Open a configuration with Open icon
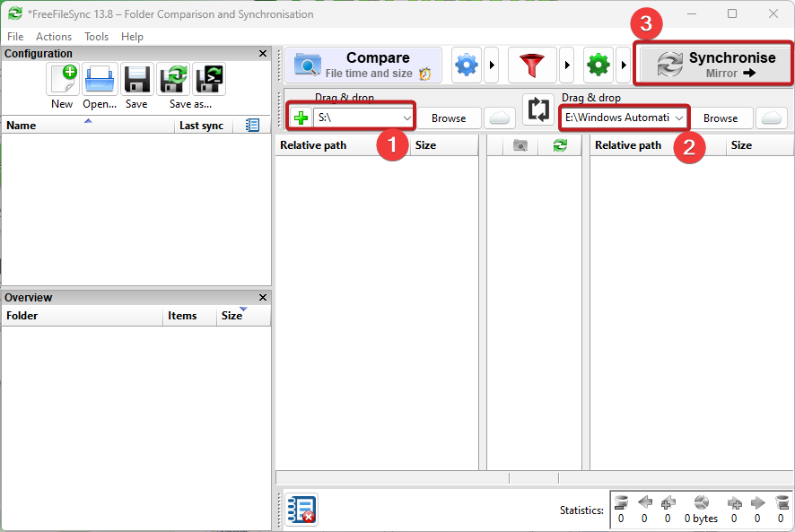Viewport: 795px width, 532px height. (x=100, y=80)
